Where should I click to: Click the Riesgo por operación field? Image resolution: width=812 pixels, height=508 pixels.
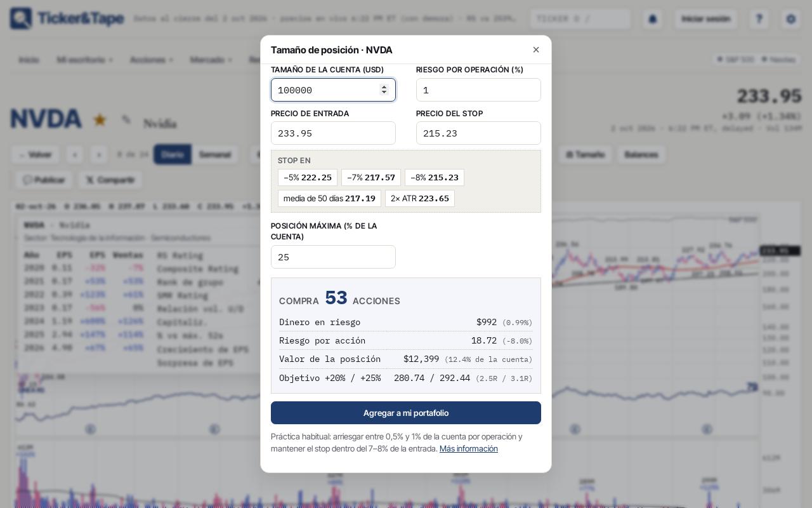click(478, 90)
